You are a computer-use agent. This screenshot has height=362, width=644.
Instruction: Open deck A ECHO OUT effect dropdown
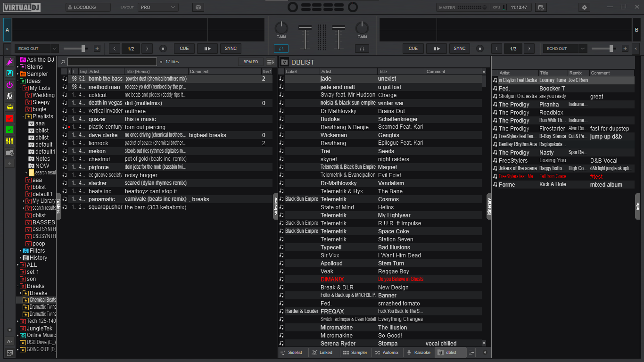(36, 49)
